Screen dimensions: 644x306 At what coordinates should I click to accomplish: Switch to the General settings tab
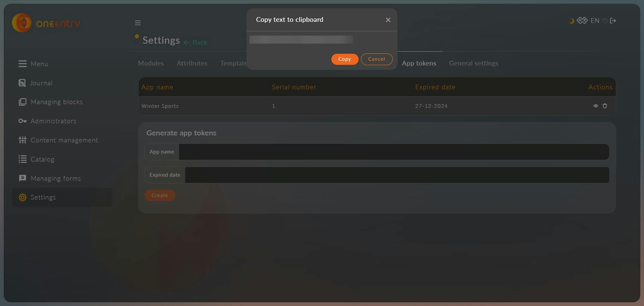click(x=474, y=63)
